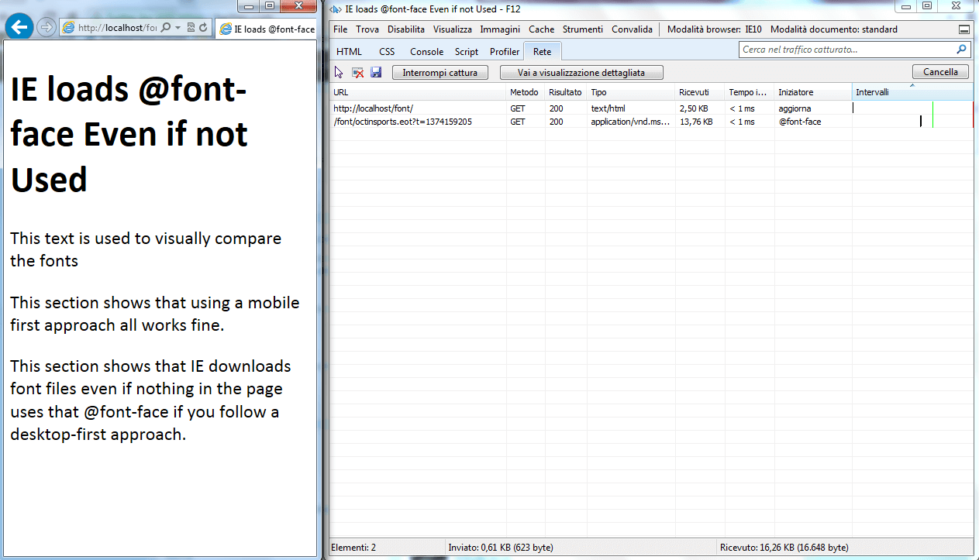Click the forward navigation arrow
The height and width of the screenshot is (560, 979).
tap(45, 26)
